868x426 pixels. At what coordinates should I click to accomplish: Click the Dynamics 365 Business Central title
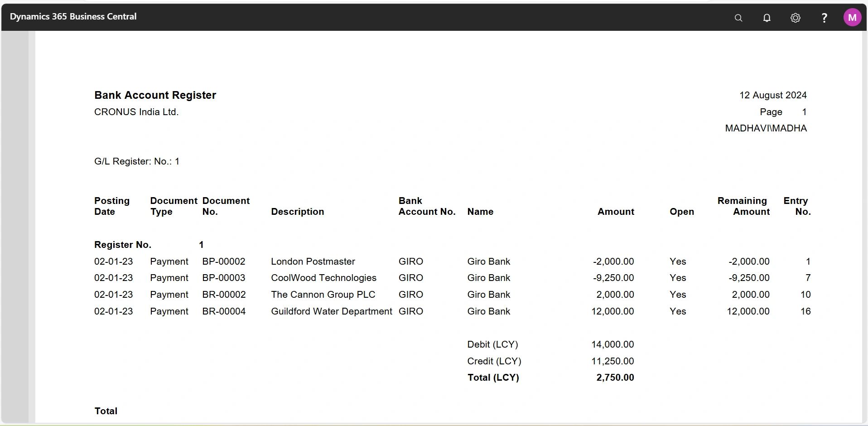pyautogui.click(x=73, y=16)
